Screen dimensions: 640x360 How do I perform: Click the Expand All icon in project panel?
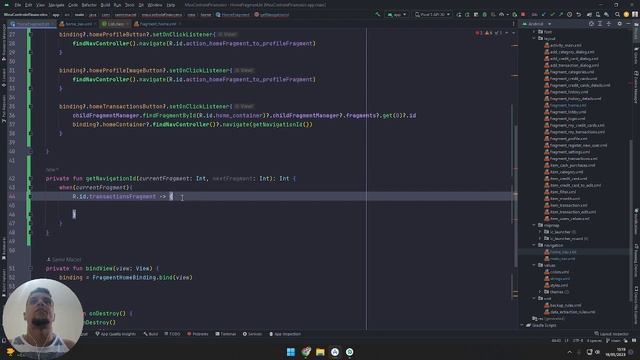click(x=600, y=24)
